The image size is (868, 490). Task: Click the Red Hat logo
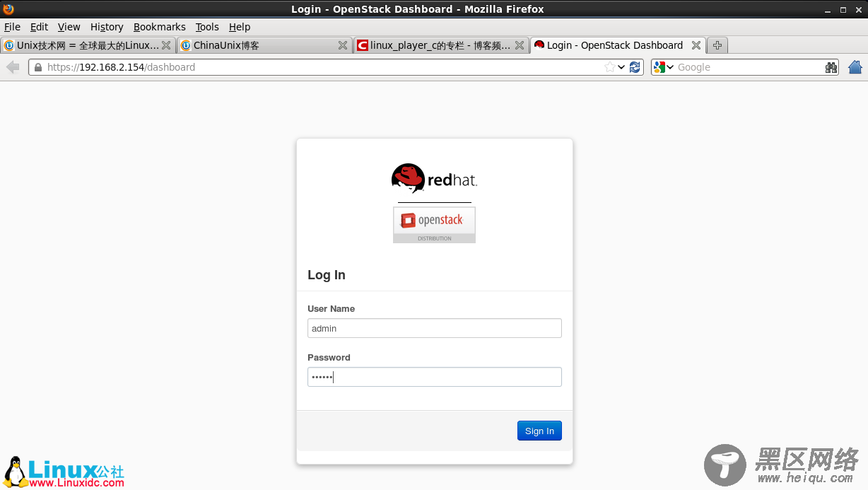click(434, 180)
